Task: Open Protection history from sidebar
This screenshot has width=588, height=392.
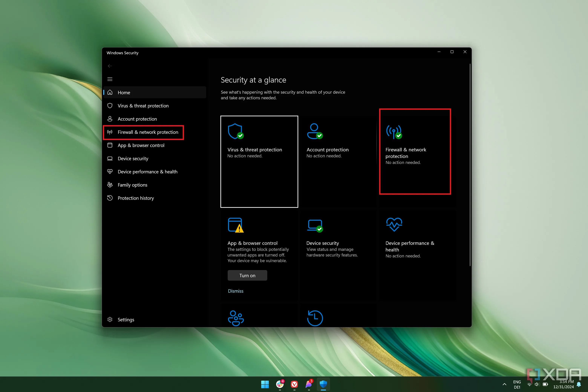Action: click(136, 198)
